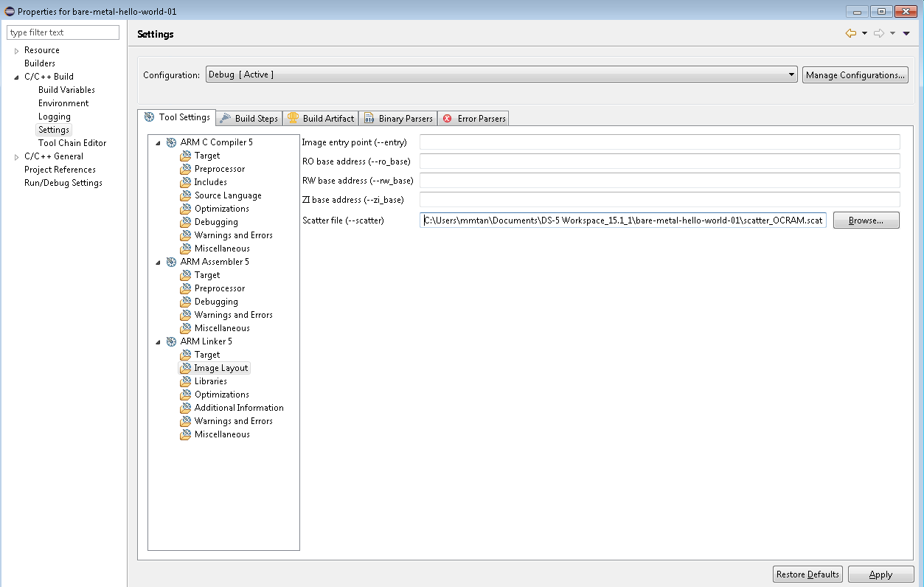
Task: Open the Configuration combo box
Action: (x=501, y=74)
